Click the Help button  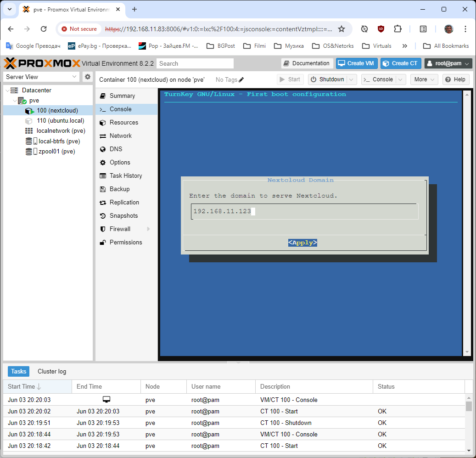tap(456, 79)
